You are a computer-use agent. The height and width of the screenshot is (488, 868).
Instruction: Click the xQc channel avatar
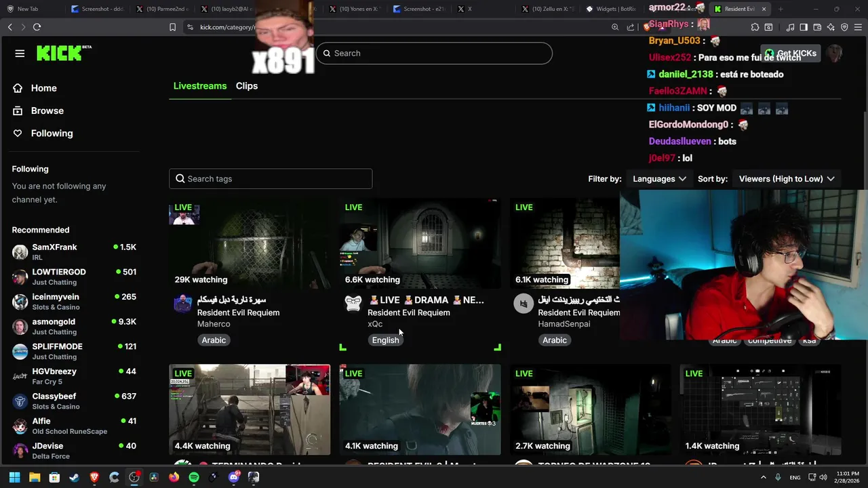point(353,304)
